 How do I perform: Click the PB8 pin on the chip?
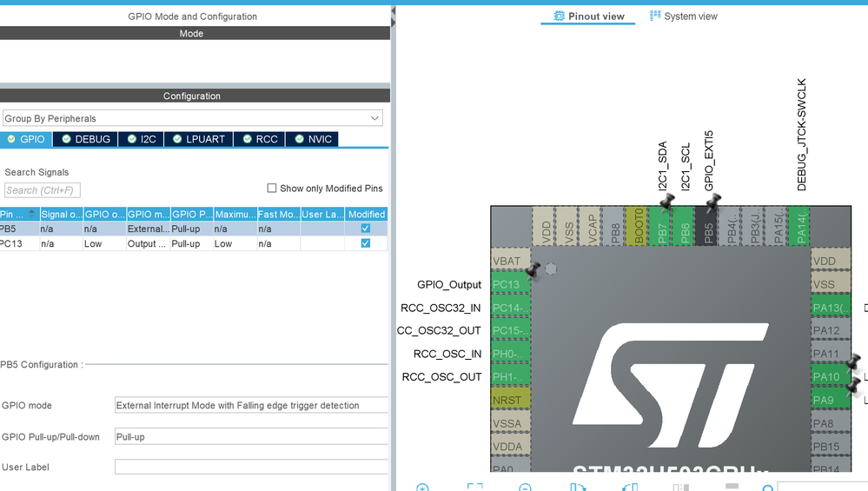click(x=615, y=227)
